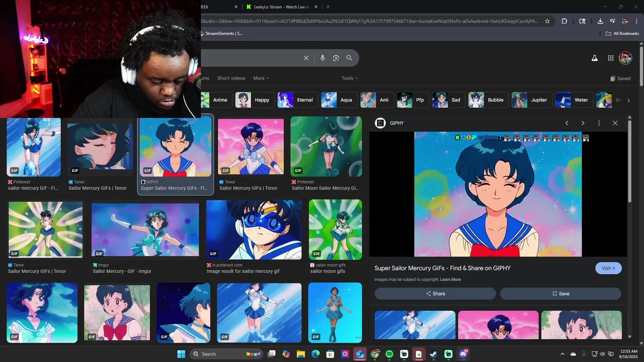Clear the Google search box text
The image size is (644, 362).
tap(306, 58)
